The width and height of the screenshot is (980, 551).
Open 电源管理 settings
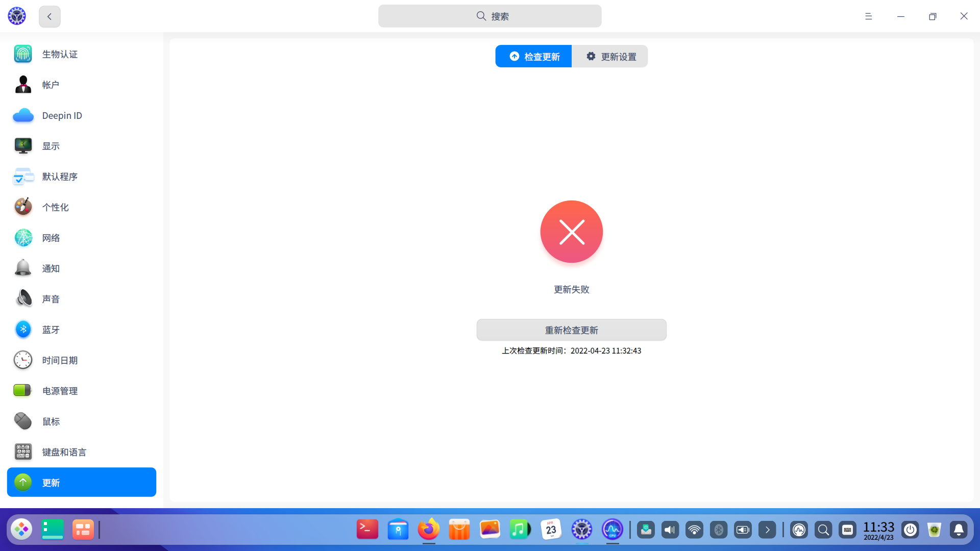coord(60,391)
